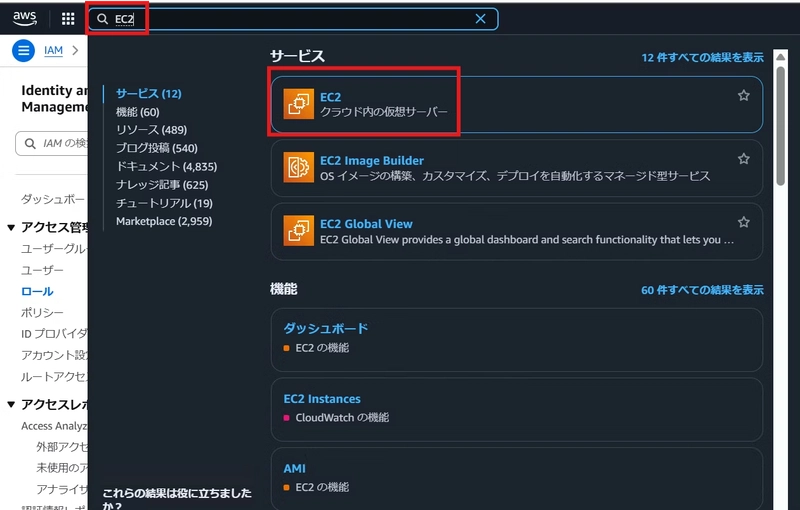Image resolution: width=800 pixels, height=510 pixels.
Task: Click the breadcrumb chevron after IAM
Action: [76, 50]
